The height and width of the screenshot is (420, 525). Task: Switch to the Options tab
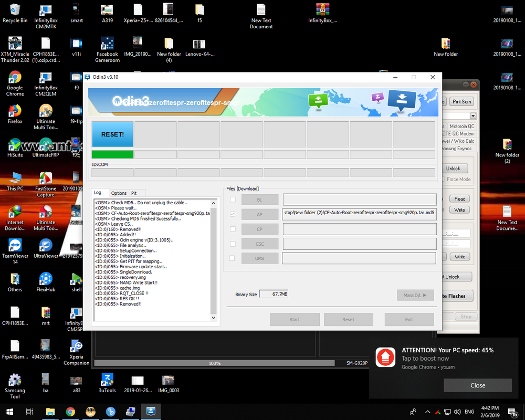(119, 193)
